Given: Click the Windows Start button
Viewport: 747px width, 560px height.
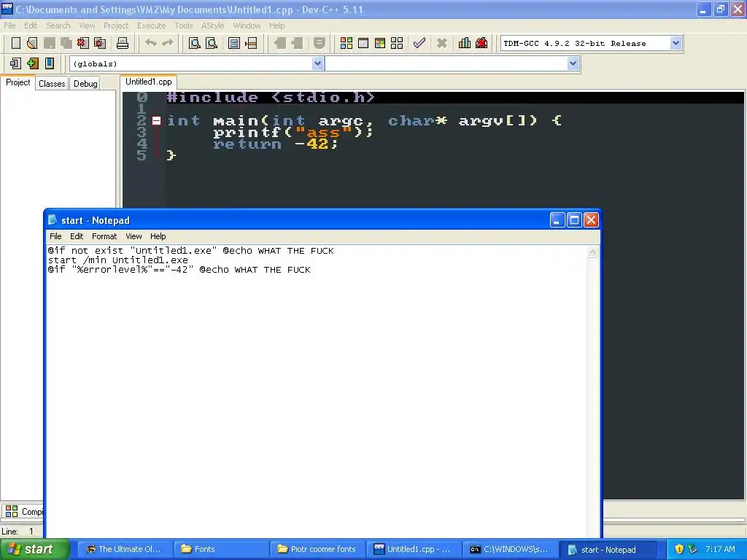Looking at the screenshot, I should tap(34, 549).
